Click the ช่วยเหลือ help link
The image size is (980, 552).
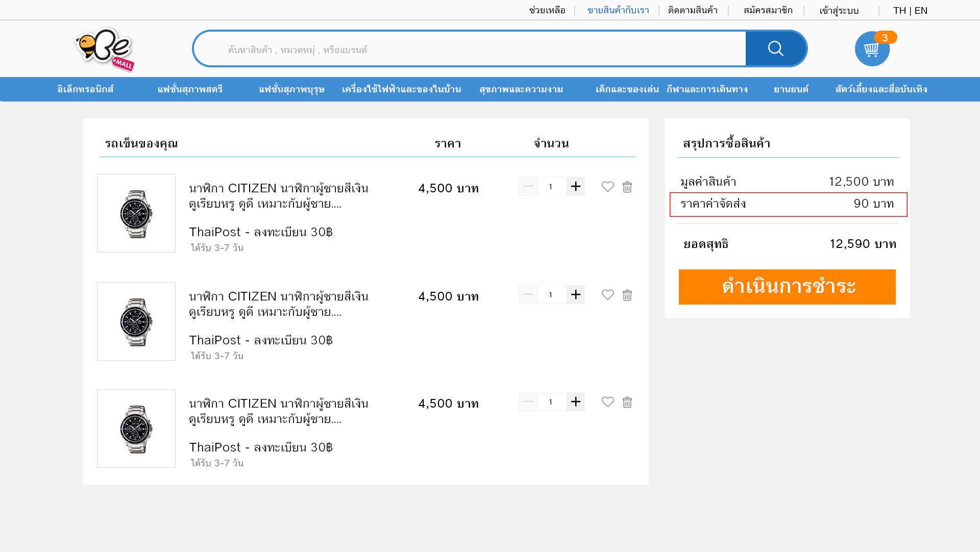[x=547, y=10]
